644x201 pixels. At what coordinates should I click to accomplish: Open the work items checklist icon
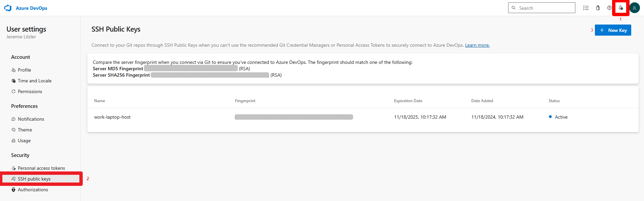click(x=586, y=8)
